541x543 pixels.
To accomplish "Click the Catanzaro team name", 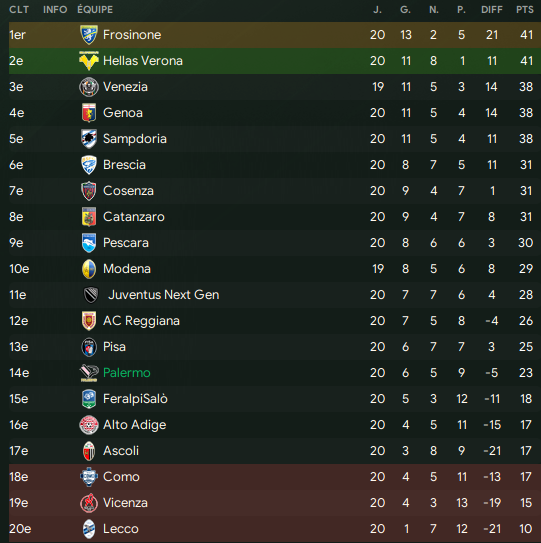I will coord(134,217).
